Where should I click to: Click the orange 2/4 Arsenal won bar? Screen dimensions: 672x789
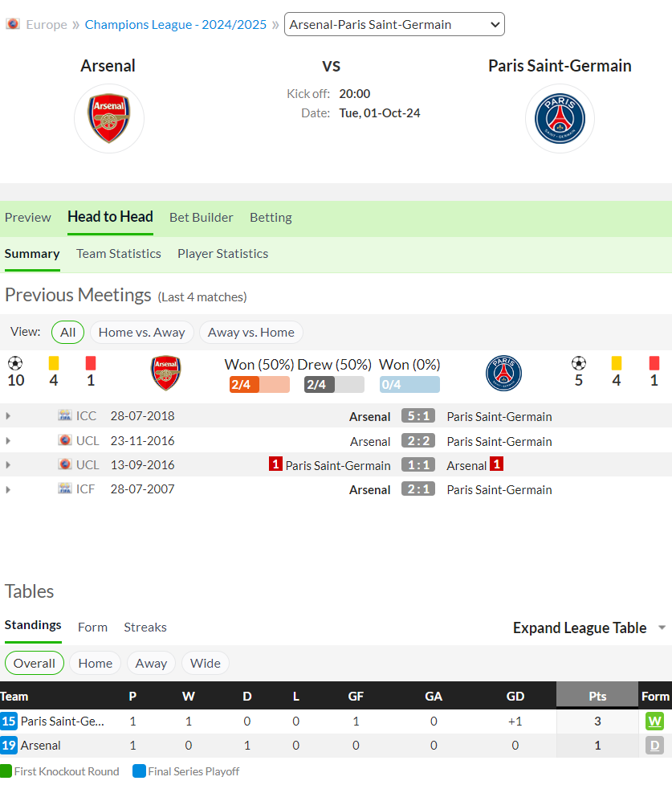pyautogui.click(x=259, y=384)
